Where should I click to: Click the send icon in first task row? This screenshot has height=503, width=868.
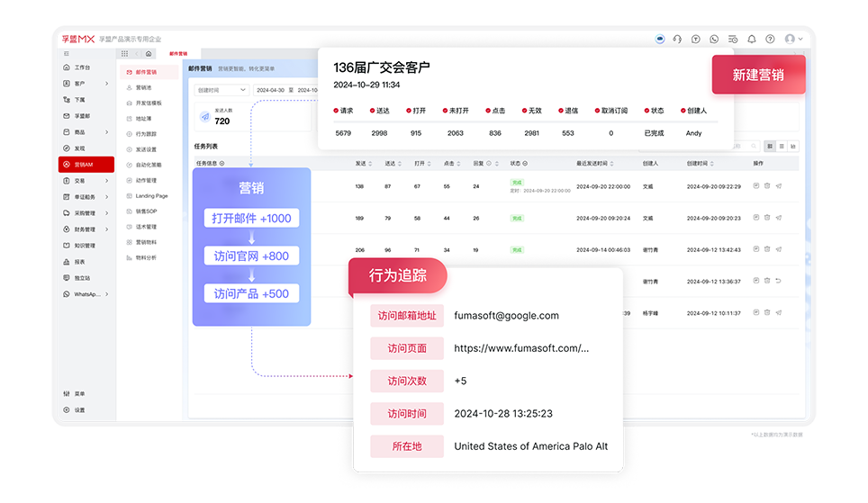[778, 186]
